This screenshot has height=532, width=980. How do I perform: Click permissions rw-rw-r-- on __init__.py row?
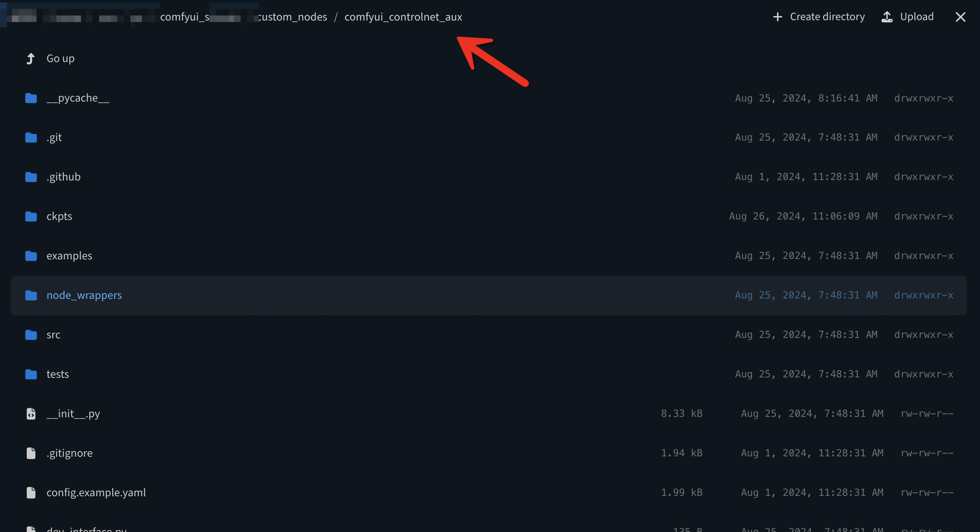927,414
